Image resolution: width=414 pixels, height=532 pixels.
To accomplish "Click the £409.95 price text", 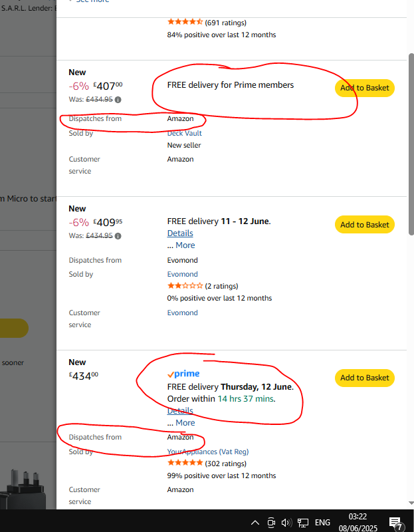I will pos(108,222).
